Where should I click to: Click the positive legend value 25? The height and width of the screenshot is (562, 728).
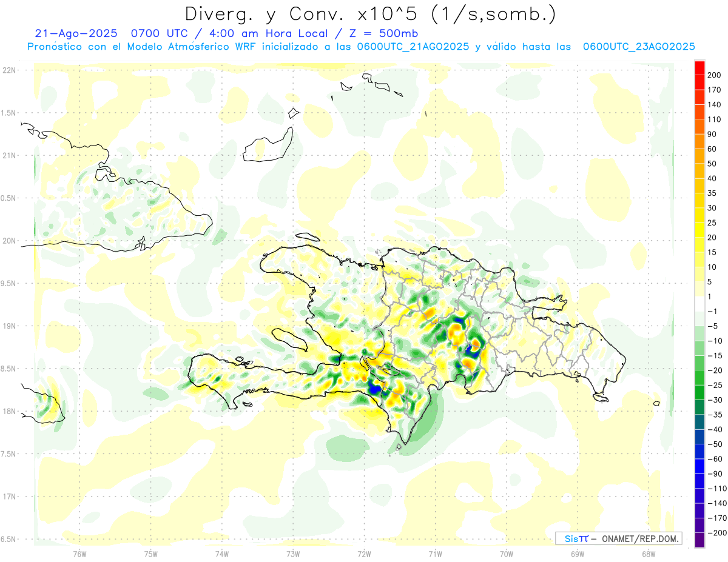tap(712, 222)
